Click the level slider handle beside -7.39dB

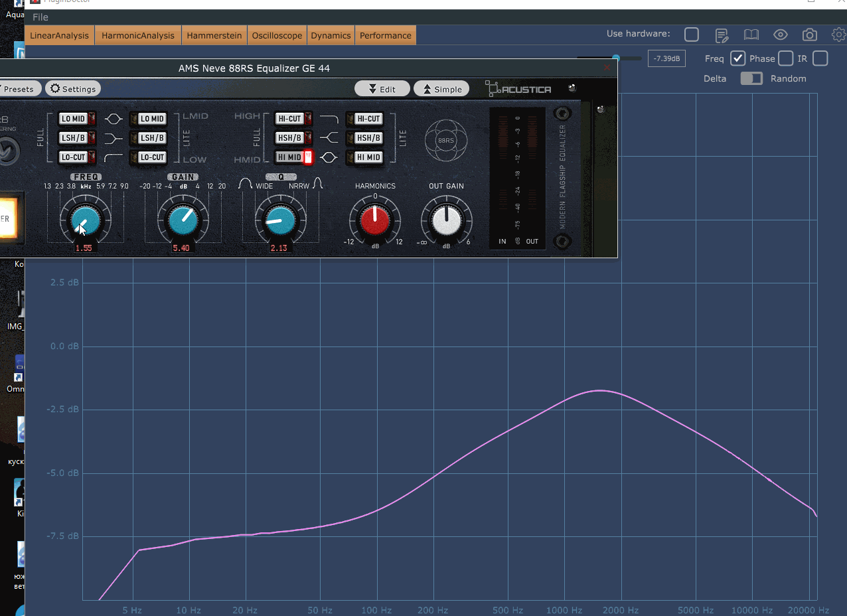[616, 58]
